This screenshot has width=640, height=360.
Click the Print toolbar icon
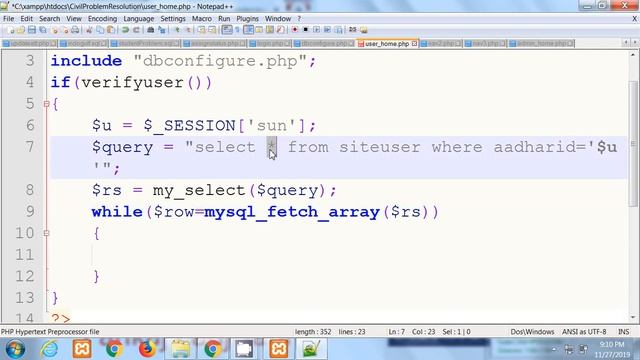75,30
